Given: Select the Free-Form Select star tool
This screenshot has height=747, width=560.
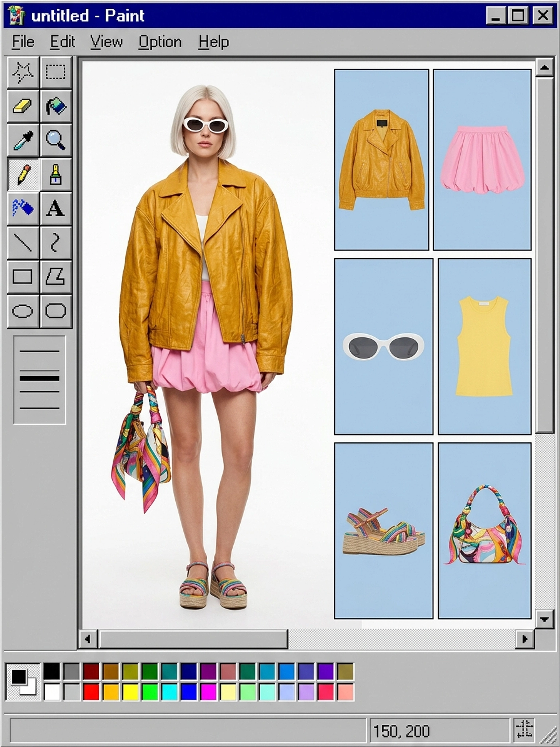Looking at the screenshot, I should (23, 72).
